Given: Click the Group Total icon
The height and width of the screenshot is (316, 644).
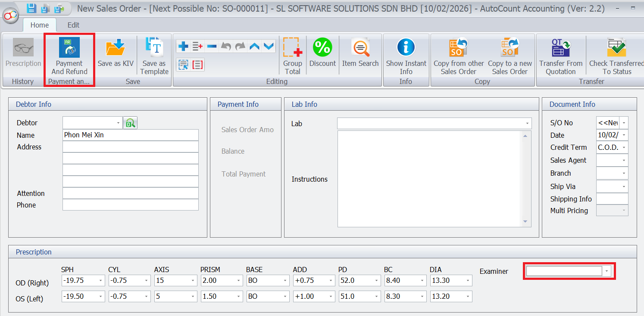Looking at the screenshot, I should 292,48.
